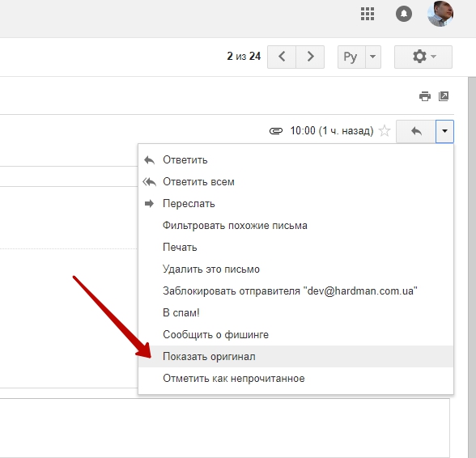Open message in a new window icon
The width and height of the screenshot is (476, 458).
pos(444,96)
